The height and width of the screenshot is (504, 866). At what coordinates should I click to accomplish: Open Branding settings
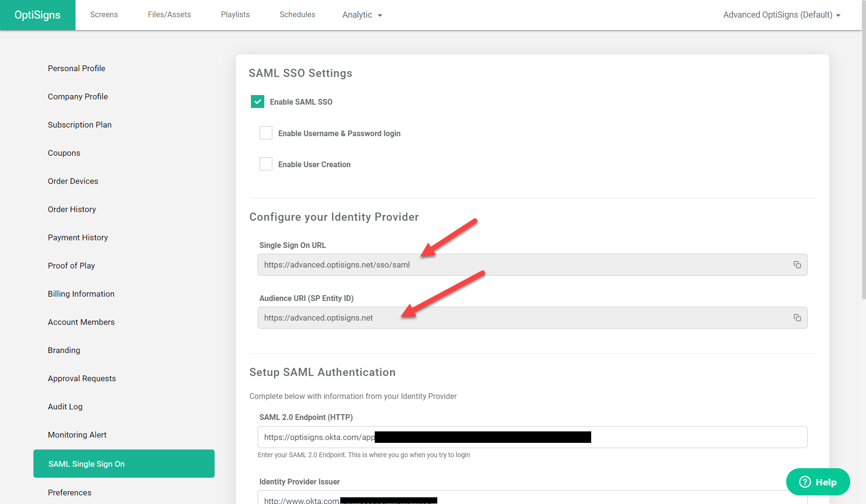[64, 350]
